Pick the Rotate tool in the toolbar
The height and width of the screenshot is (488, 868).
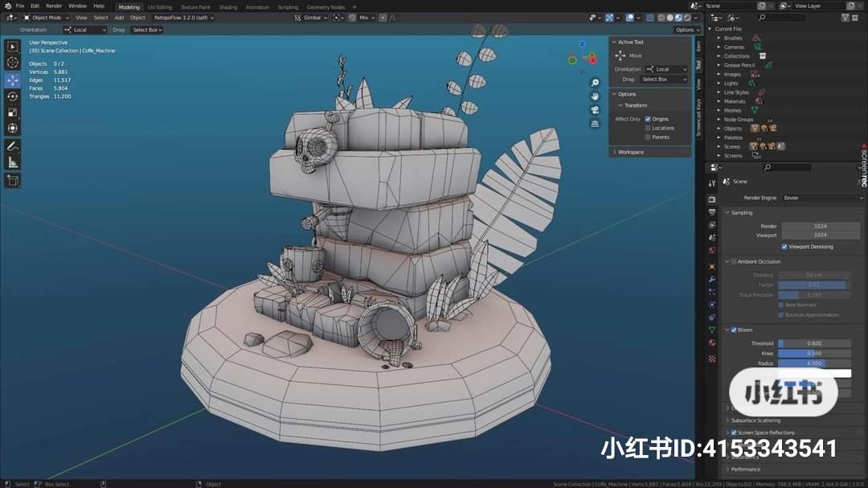click(13, 96)
